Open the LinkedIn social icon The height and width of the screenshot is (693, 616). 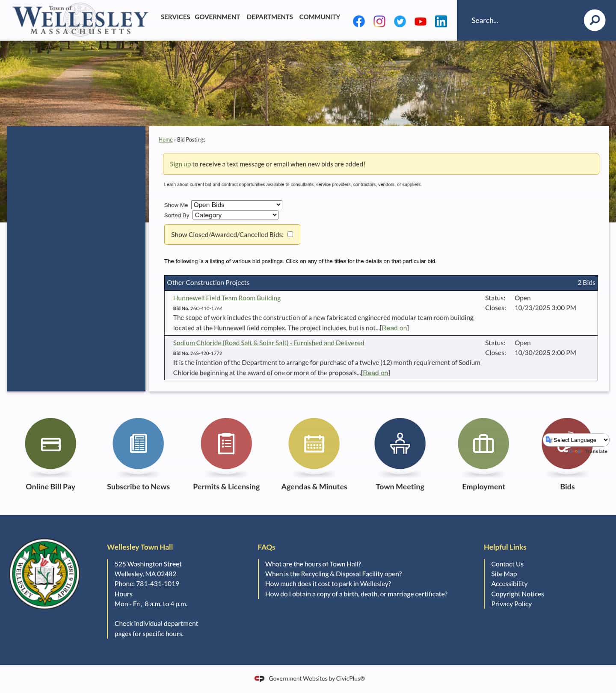[x=441, y=21]
